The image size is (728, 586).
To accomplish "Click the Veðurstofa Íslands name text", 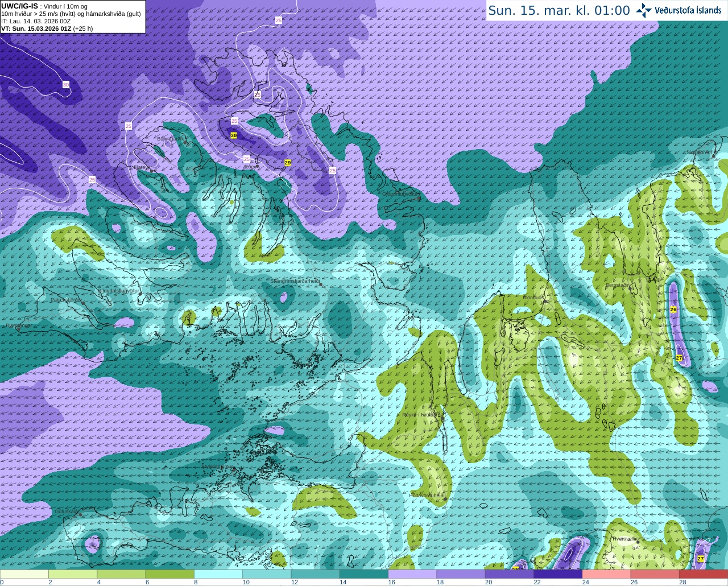I will point(688,10).
